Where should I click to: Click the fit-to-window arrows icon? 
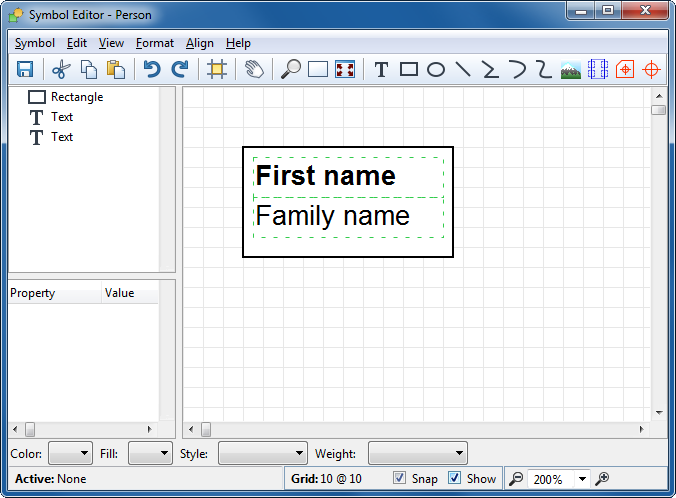(x=345, y=69)
